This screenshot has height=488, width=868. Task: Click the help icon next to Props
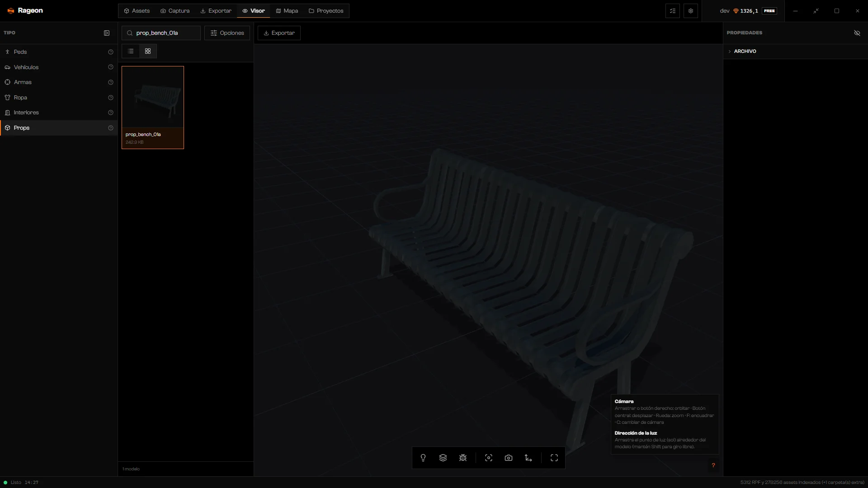111,128
